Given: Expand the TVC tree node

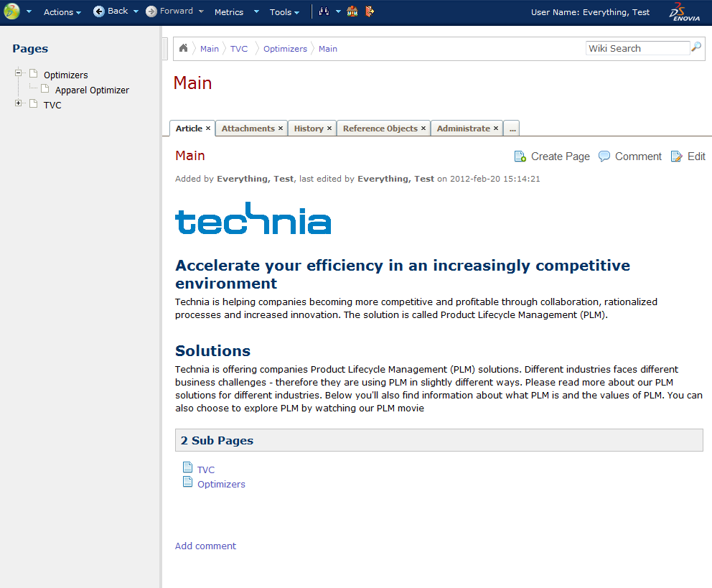Looking at the screenshot, I should click(19, 104).
